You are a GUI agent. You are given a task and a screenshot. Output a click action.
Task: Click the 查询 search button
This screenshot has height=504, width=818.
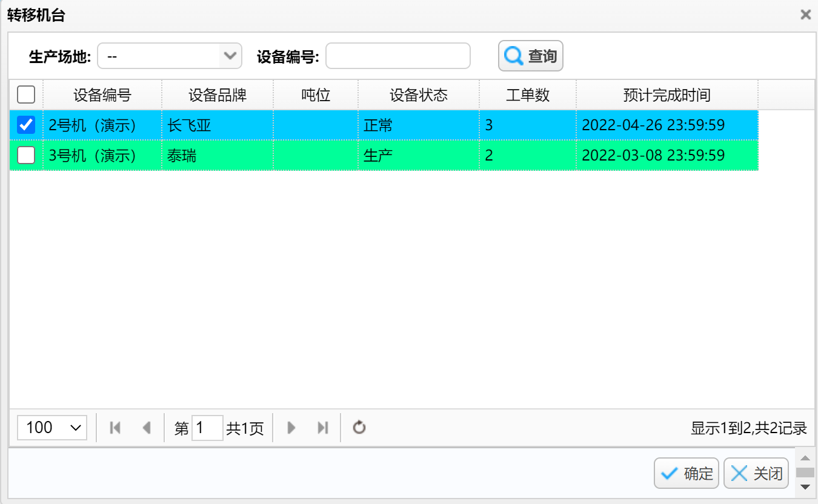[531, 56]
